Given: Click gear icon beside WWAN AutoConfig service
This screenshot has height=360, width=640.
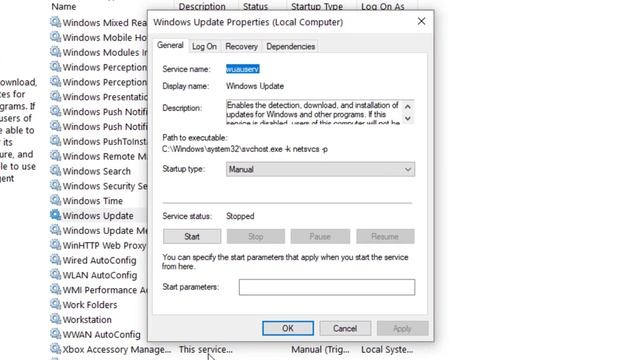Looking at the screenshot, I should tap(55, 333).
